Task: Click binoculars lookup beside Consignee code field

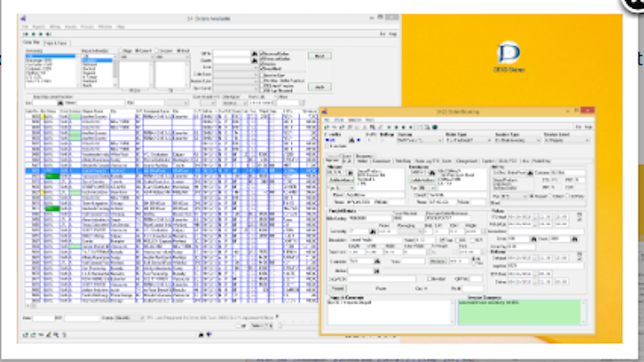Action: 432,173
